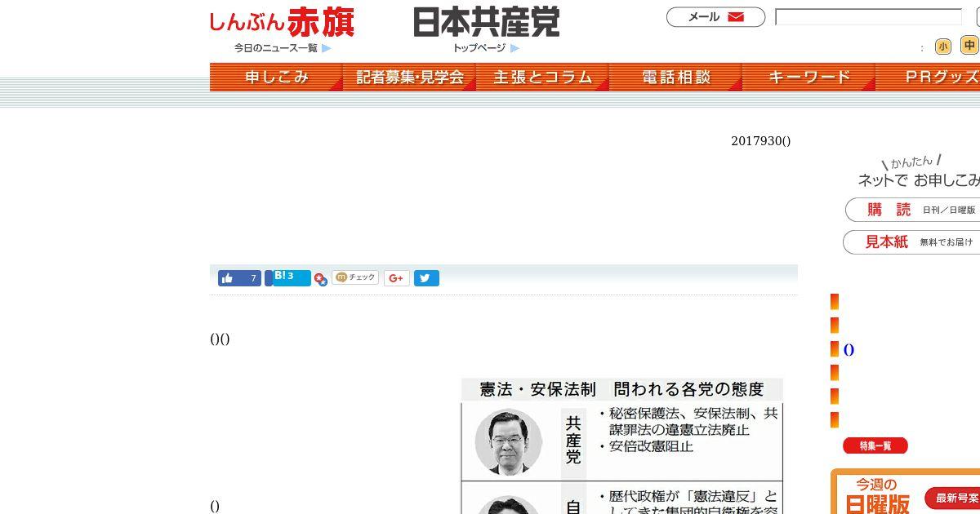Set font size to small (小)

[943, 47]
